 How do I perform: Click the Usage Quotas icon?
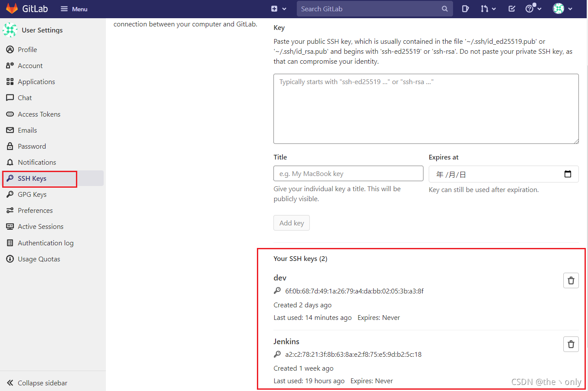(10, 259)
